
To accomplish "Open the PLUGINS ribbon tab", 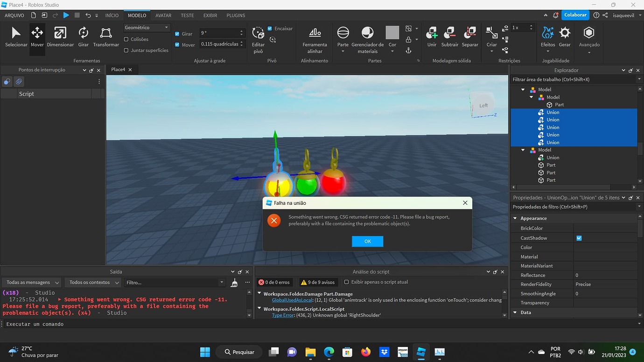I will click(236, 15).
